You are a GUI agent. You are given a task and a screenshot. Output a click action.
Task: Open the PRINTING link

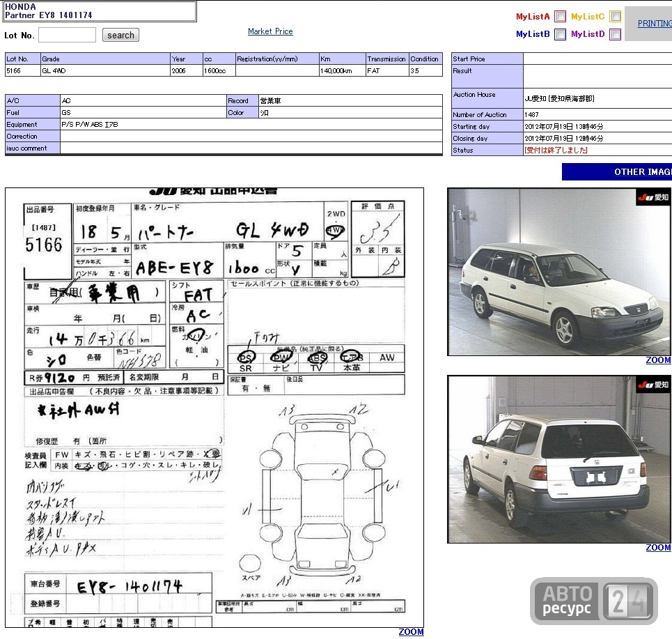pyautogui.click(x=655, y=24)
